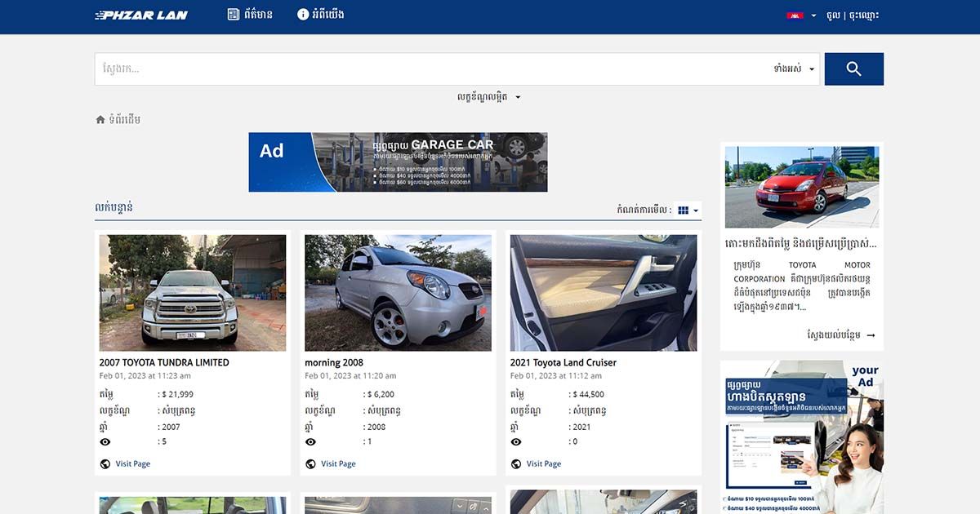This screenshot has height=514, width=980.
Task: Select the Cambodian flag language icon
Action: tap(795, 16)
